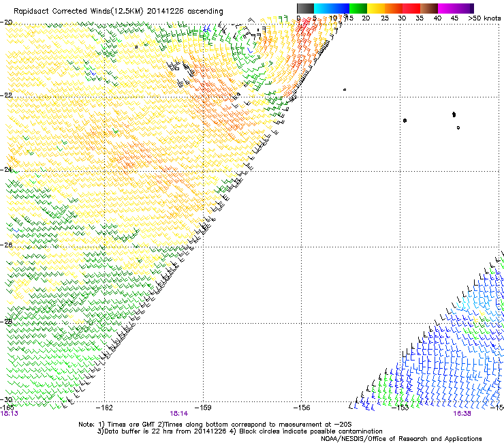This screenshot has width=504, height=443.
Task: Click the '20' label under the color bar
Action: coord(366,18)
